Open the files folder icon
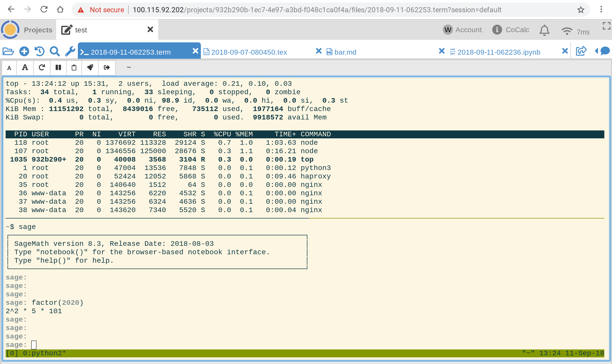 pyautogui.click(x=8, y=52)
